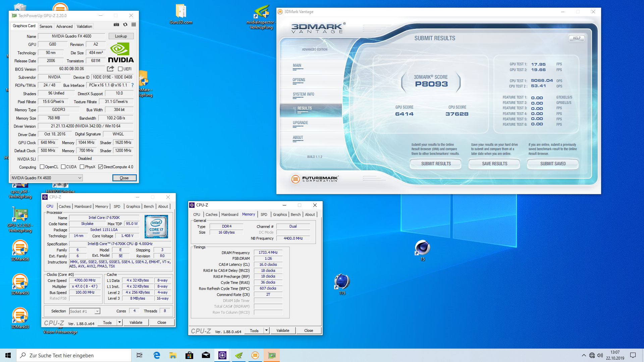Open Tools dropdown arrow in left CPU-Z window
The height and width of the screenshot is (362, 644).
point(119,322)
